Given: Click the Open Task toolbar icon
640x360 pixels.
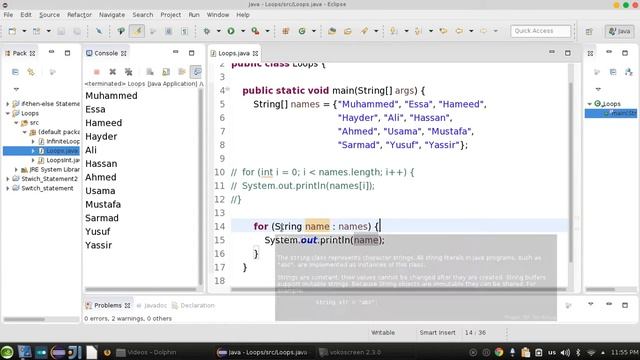Looking at the screenshot, I should pos(348,31).
